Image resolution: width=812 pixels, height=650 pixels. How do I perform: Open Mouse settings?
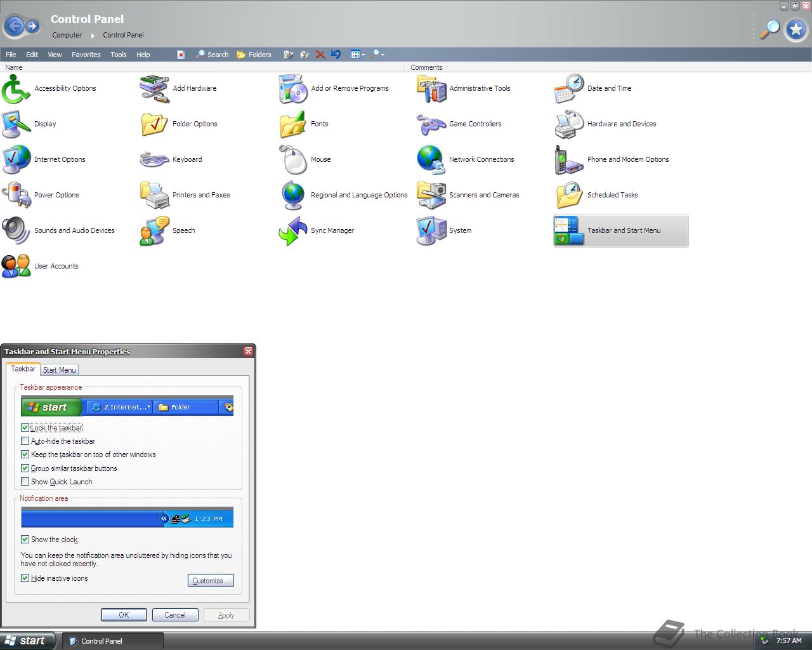pos(305,159)
